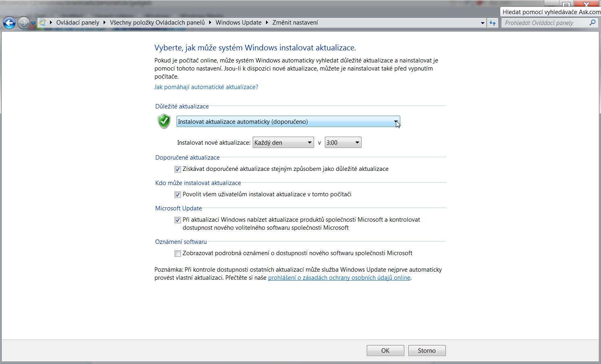Expand arrow after Ovládací panely breadcrumb

coord(104,23)
